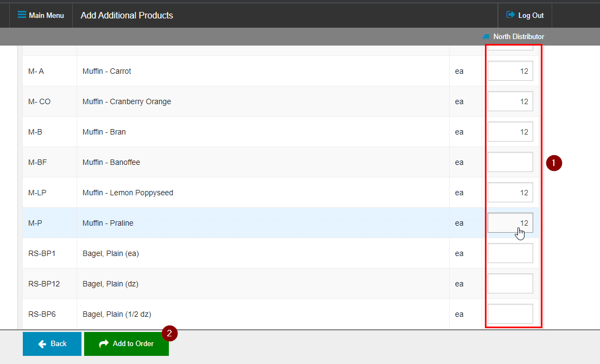Select the Muffin - Carrot product name
Image resolution: width=600 pixels, height=364 pixels.
(107, 71)
